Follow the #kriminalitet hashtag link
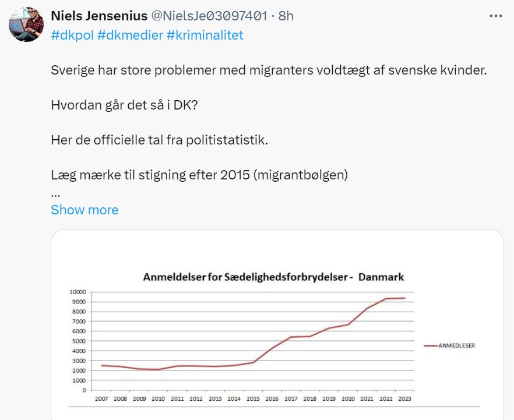The width and height of the screenshot is (514, 420). click(x=205, y=35)
